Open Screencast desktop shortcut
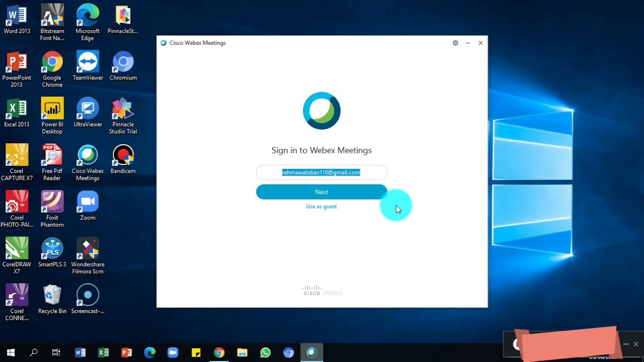 coord(88,300)
